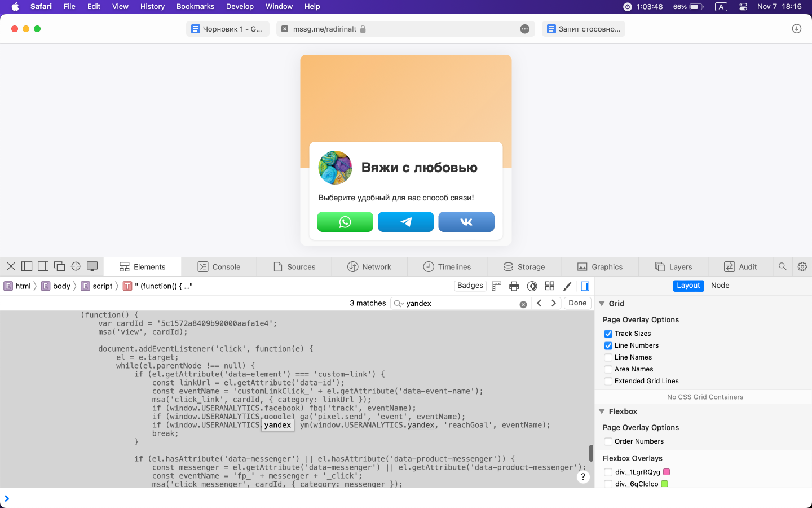
Task: Toggle the compositing borders grid icon
Action: click(x=550, y=286)
